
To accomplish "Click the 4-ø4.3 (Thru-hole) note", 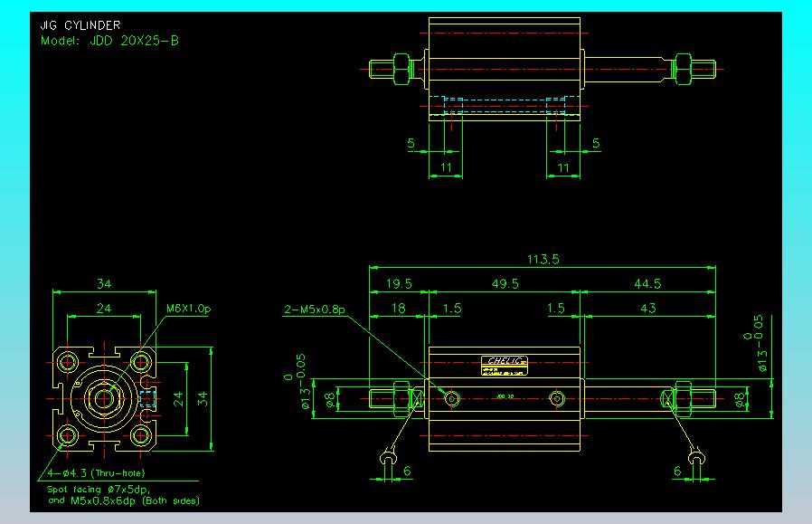I will (x=97, y=472).
